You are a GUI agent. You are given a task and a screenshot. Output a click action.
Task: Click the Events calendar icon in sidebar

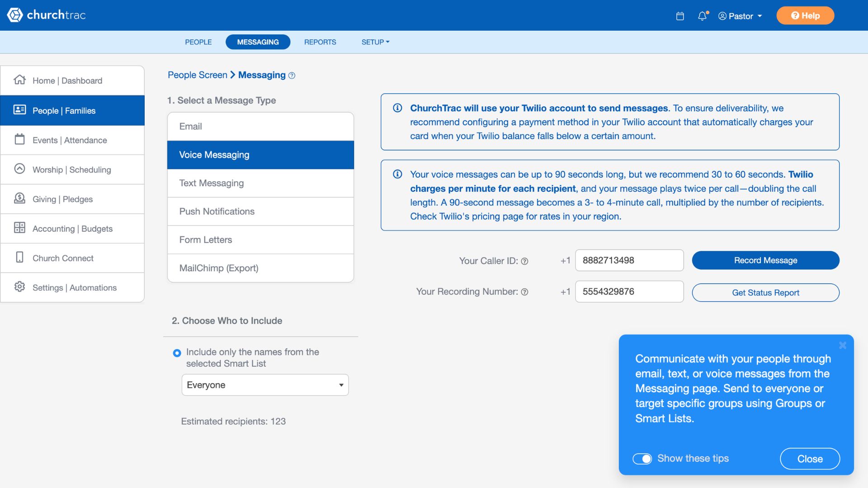19,139
